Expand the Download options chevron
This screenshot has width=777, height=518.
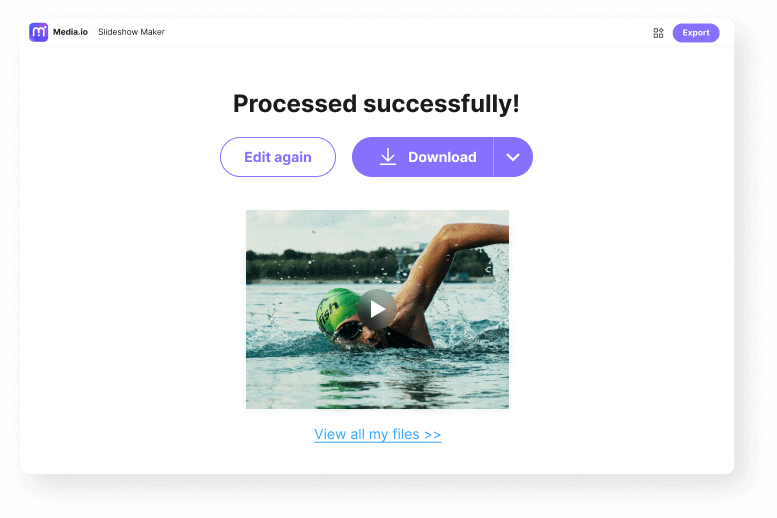(x=513, y=157)
